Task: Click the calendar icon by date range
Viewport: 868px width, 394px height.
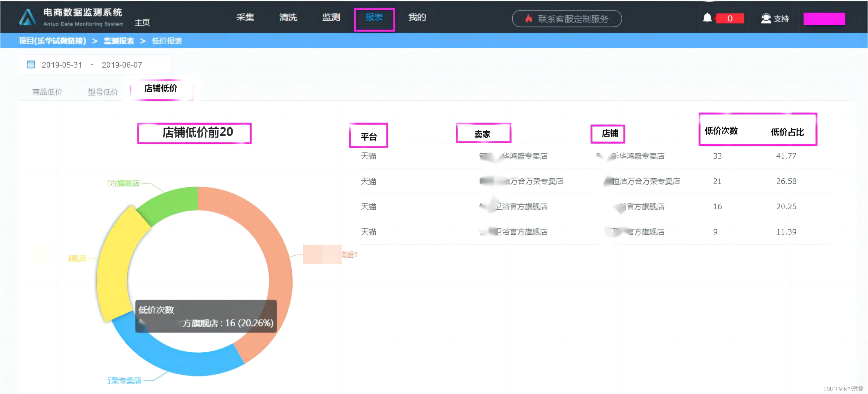Action: point(31,64)
